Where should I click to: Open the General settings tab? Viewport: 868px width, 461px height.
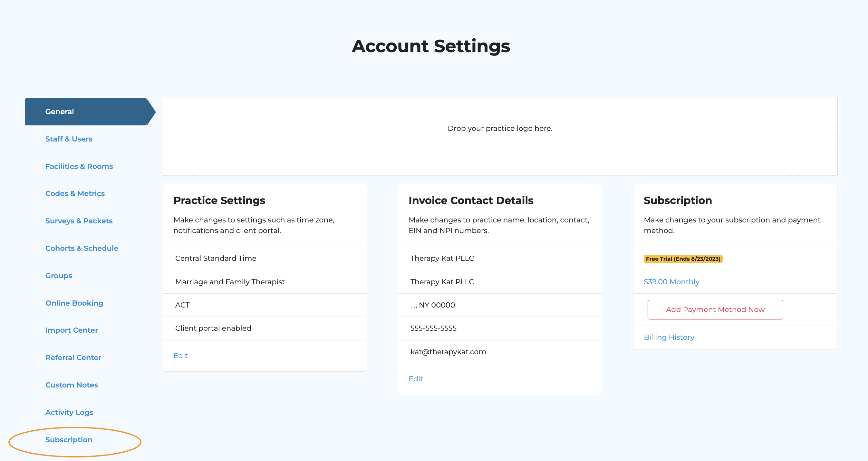click(60, 112)
